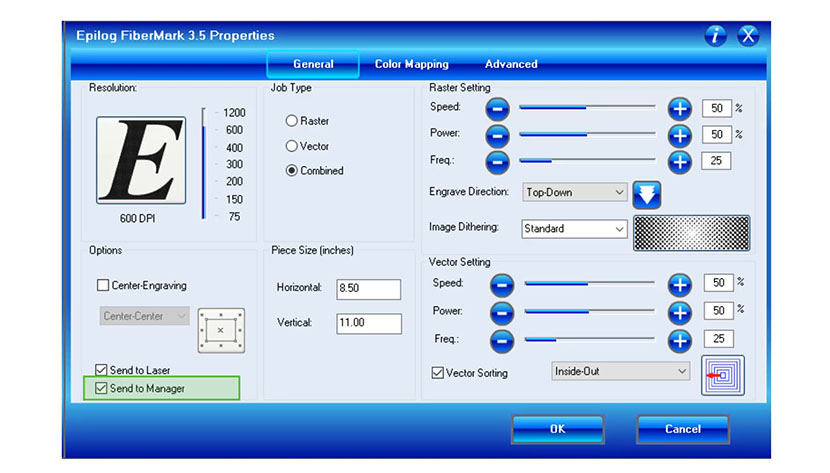Screen dimensions: 830x473
Task: Enable the Center-Engraving checkbox
Action: 103,285
